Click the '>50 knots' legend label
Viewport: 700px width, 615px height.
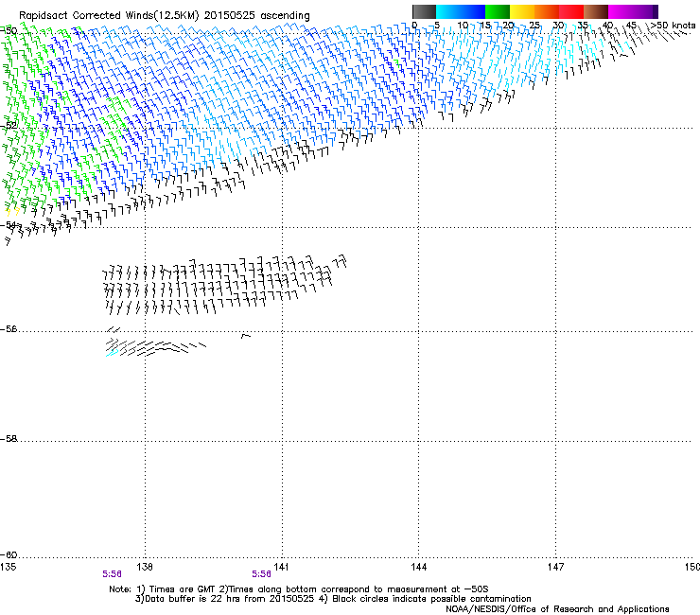tap(674, 25)
